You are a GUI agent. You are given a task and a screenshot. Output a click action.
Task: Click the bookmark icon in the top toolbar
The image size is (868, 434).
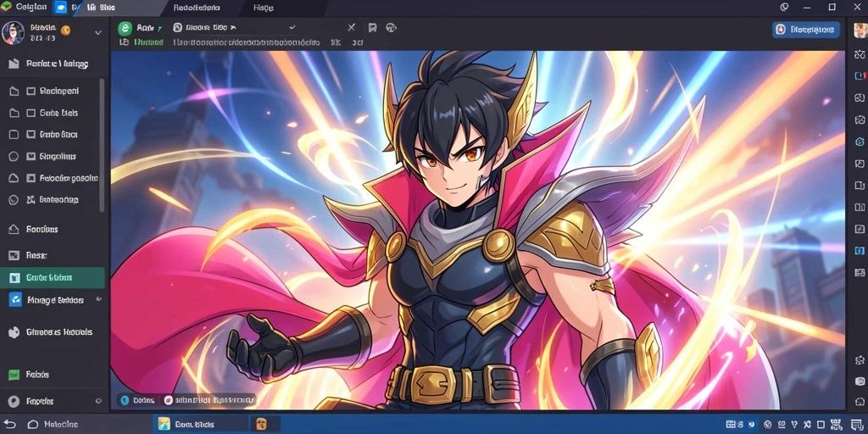tap(373, 28)
